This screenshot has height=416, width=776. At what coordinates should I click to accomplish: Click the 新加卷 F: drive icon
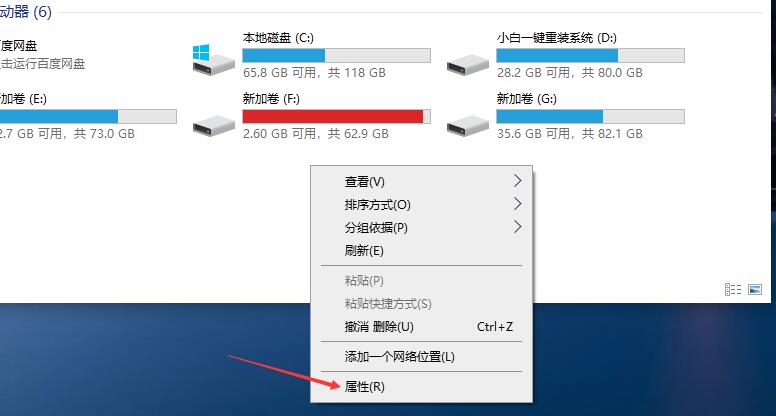tap(213, 126)
